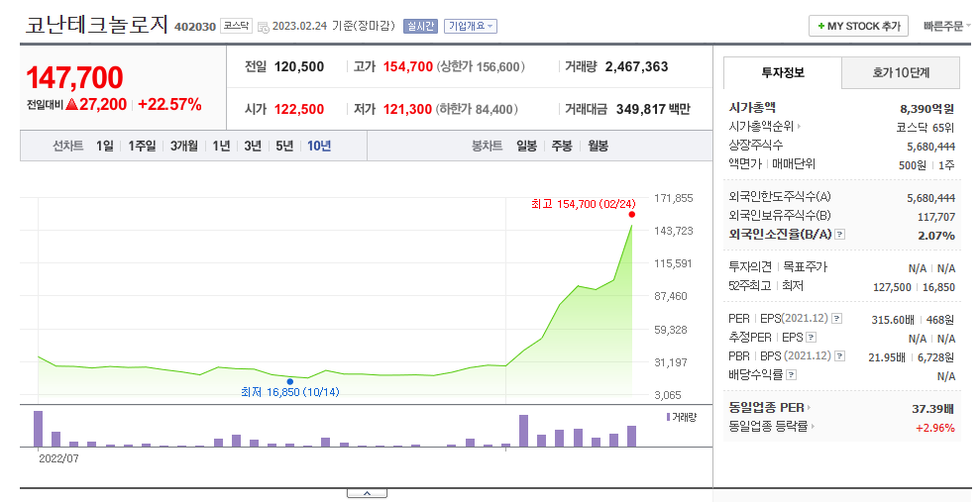The width and height of the screenshot is (980, 502).
Task: Select the 1일 line chart period
Action: pyautogui.click(x=104, y=147)
